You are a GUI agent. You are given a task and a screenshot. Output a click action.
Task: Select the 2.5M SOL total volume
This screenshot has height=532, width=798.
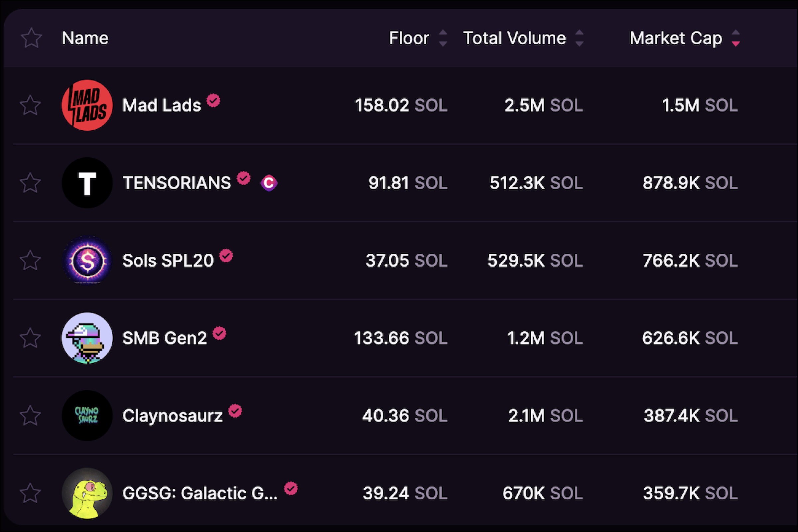544,105
